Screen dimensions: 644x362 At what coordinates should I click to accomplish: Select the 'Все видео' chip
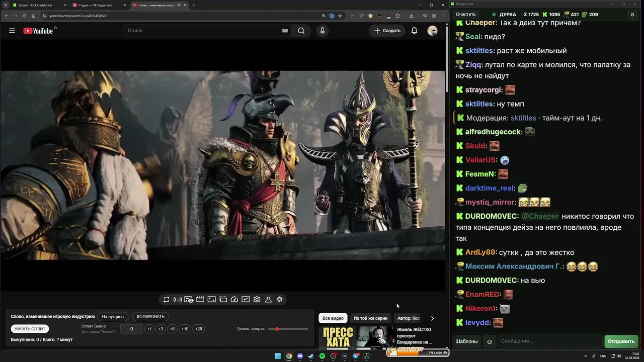point(333,318)
